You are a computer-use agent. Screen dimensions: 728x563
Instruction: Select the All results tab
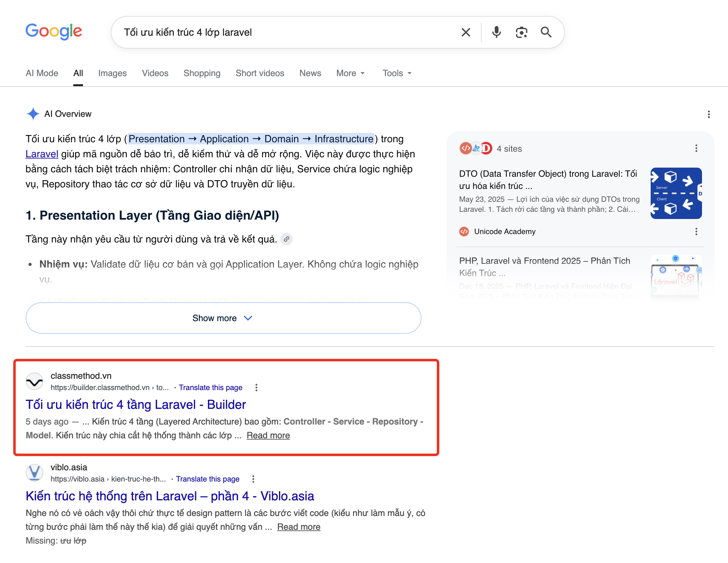[78, 73]
